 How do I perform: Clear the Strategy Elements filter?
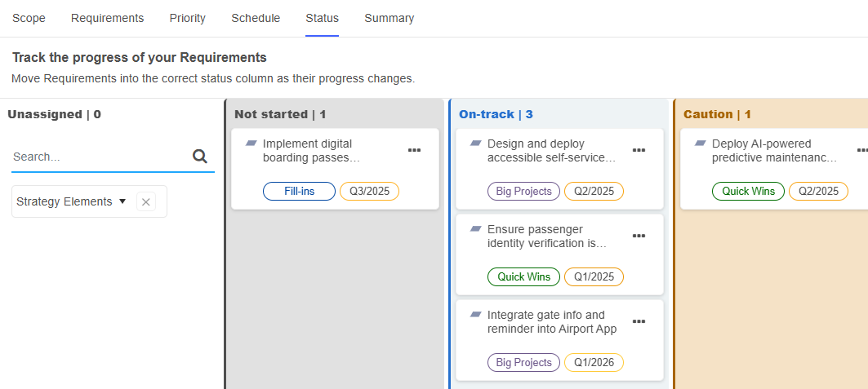146,201
